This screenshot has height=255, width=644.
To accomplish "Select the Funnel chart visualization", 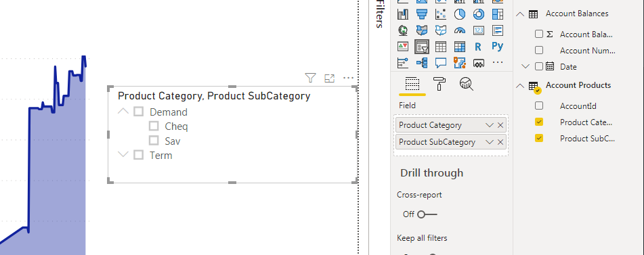I will point(422,14).
